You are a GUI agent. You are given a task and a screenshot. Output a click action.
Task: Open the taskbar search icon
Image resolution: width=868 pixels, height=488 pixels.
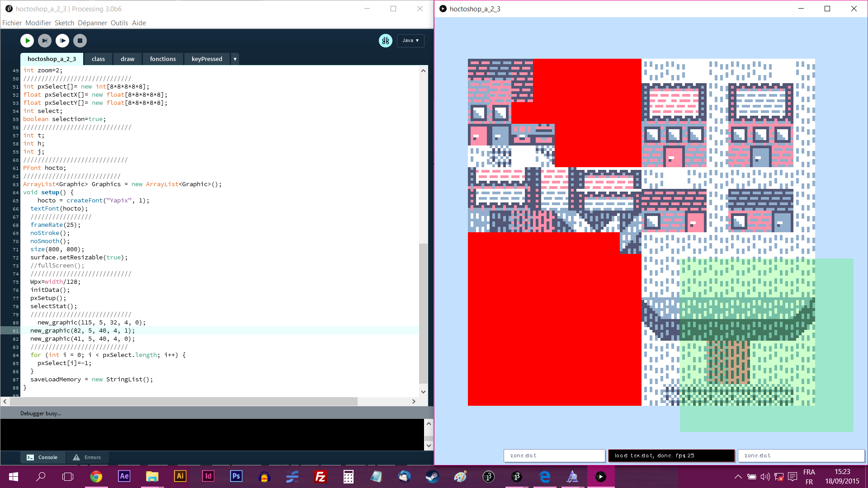click(x=41, y=477)
